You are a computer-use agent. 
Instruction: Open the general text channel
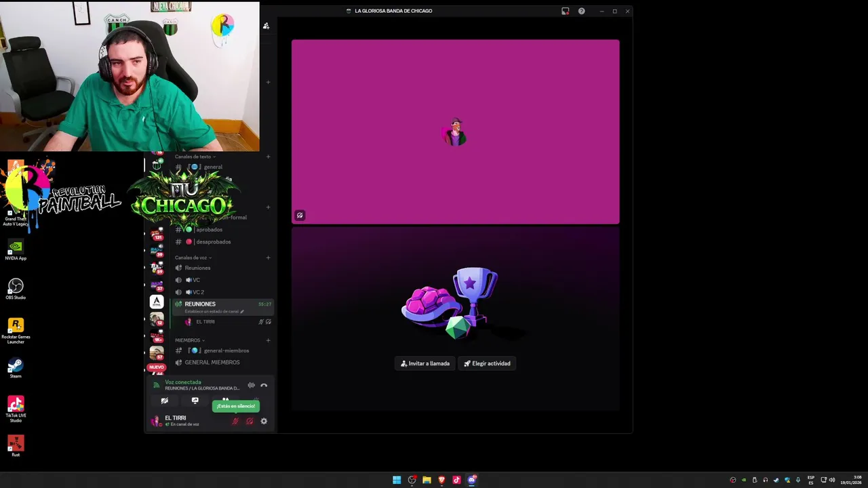pos(223,167)
